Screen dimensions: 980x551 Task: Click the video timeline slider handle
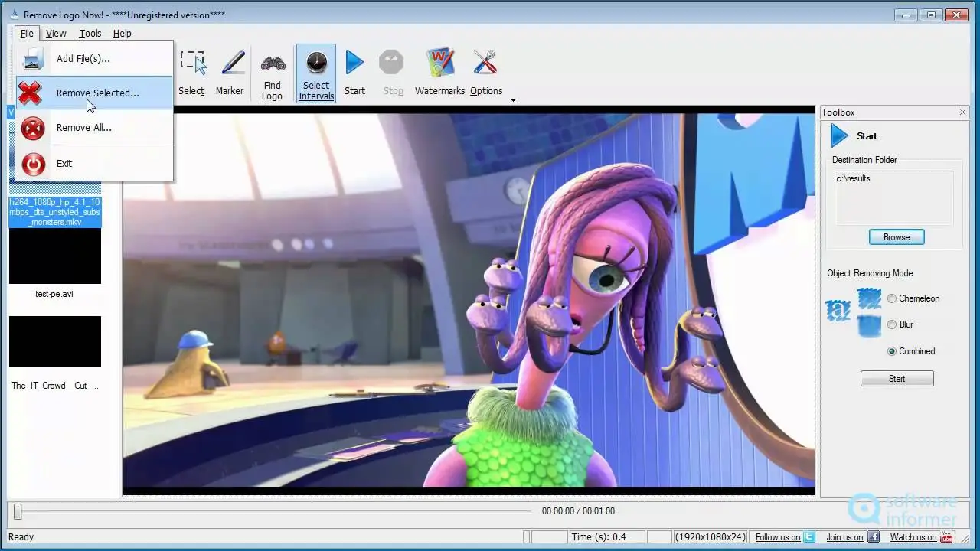(x=18, y=511)
